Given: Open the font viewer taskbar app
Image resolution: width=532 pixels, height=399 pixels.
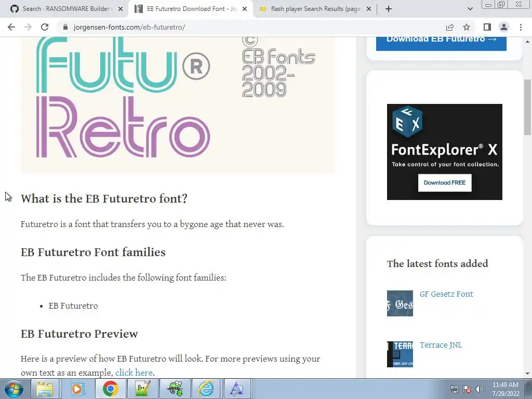Looking at the screenshot, I should [x=237, y=389].
